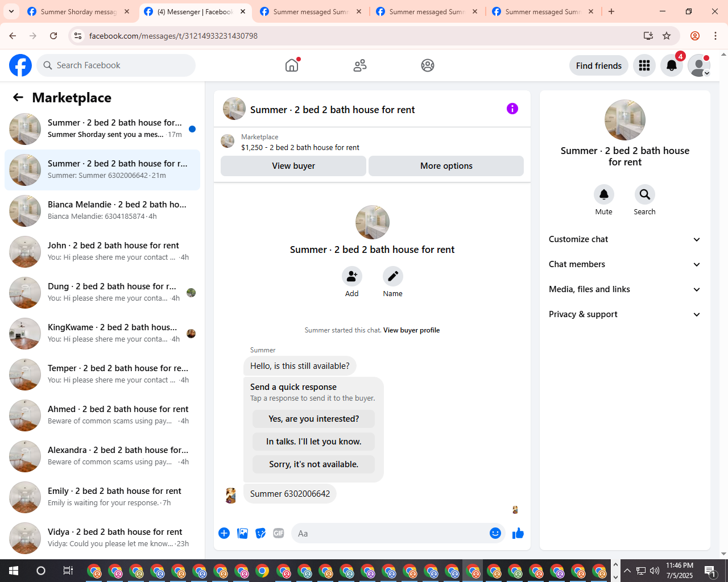Click the Search Facebook field
This screenshot has height=582, width=728.
(116, 65)
